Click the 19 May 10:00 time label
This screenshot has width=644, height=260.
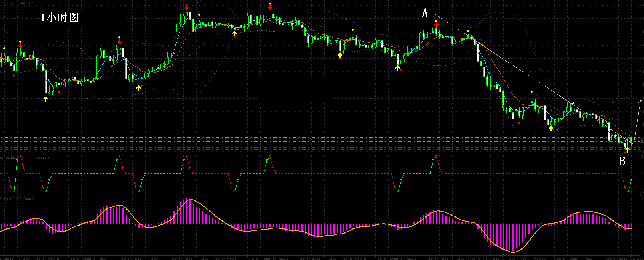[x=412, y=258]
